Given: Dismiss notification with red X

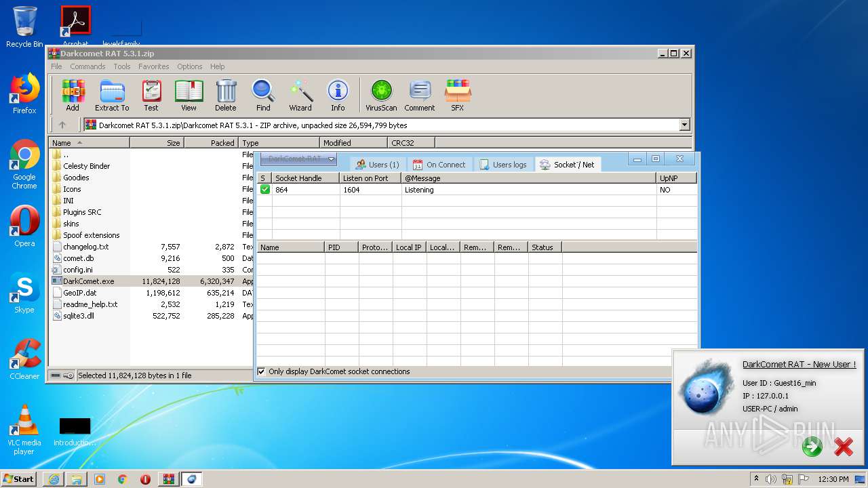Looking at the screenshot, I should pyautogui.click(x=844, y=447).
